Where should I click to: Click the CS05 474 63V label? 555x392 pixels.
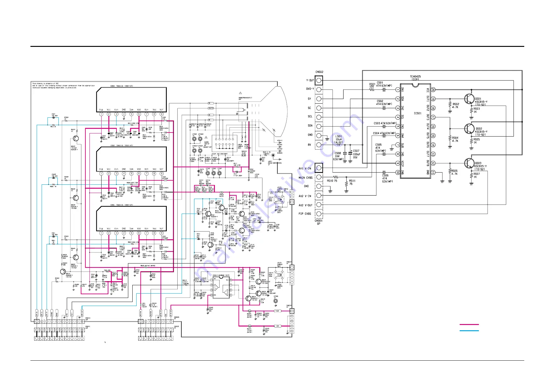click(380, 148)
